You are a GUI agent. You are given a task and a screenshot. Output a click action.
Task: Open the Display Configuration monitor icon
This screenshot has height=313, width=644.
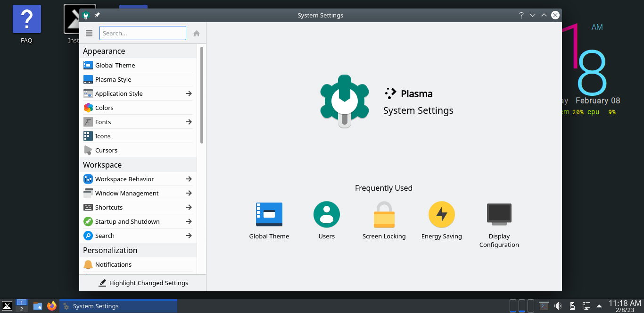[x=499, y=215]
